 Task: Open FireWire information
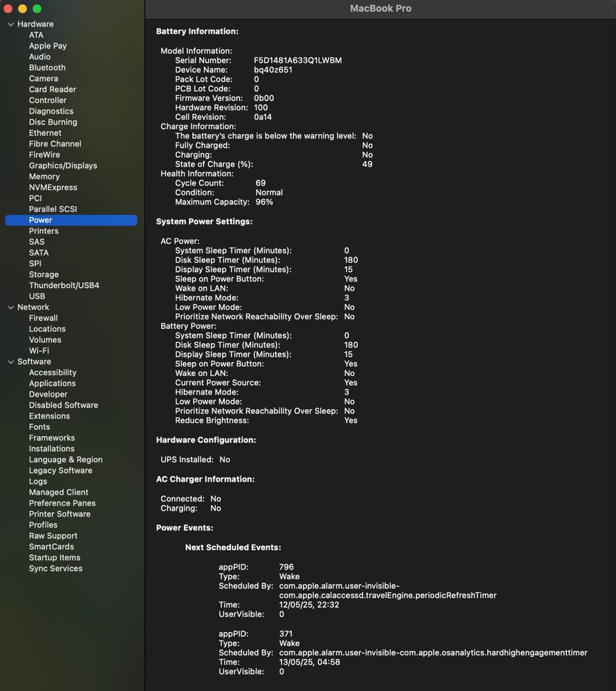click(44, 155)
